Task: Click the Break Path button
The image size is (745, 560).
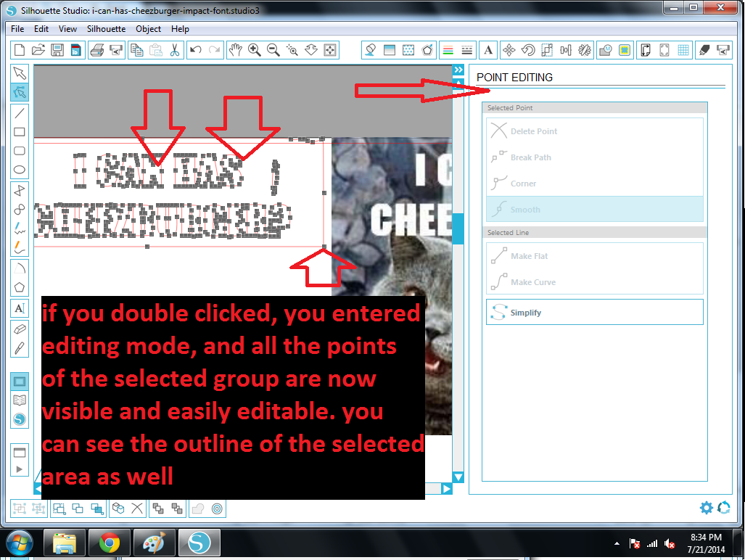Action: pos(594,157)
